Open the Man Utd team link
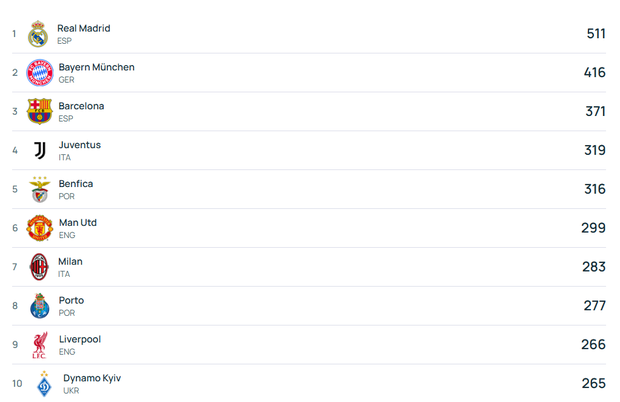Screen dimensions: 620x402 tap(78, 223)
